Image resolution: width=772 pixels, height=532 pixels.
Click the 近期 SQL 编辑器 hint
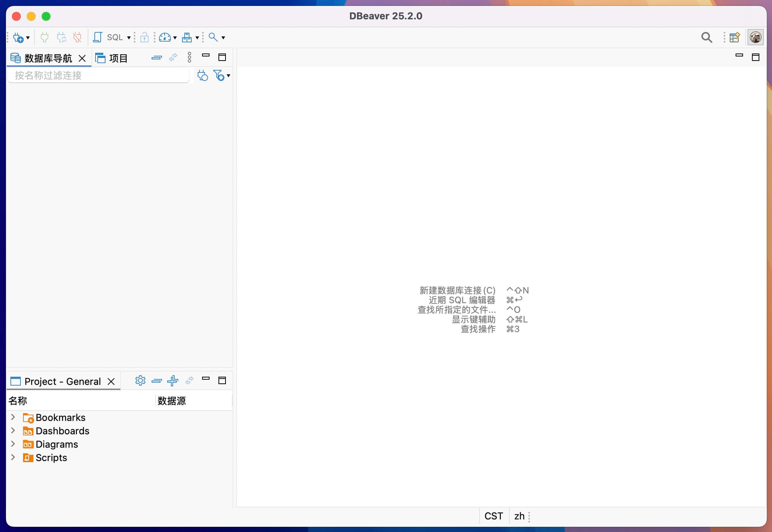pos(462,300)
